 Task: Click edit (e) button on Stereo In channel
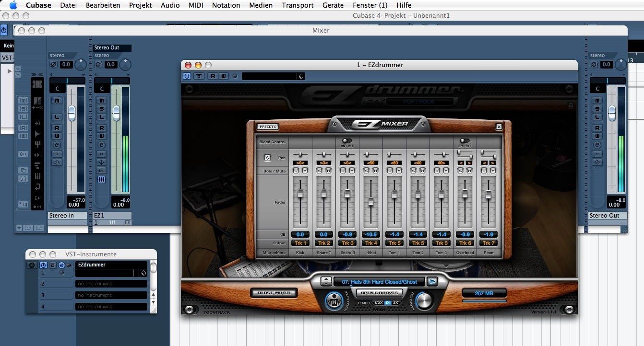click(57, 145)
